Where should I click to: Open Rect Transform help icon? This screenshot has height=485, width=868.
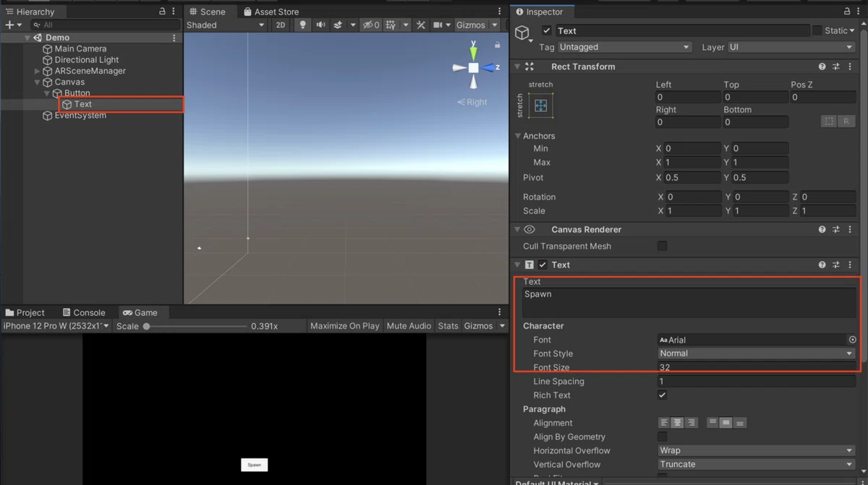click(822, 66)
